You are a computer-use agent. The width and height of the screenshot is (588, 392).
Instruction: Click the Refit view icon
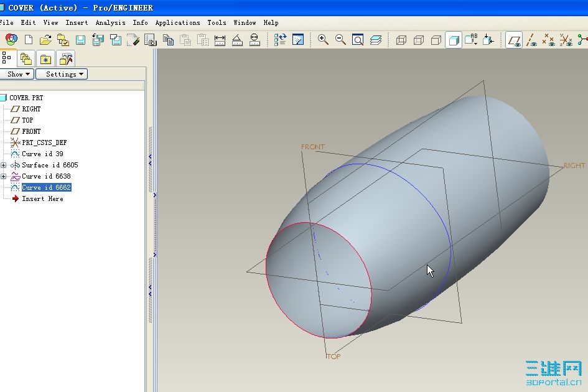[358, 40]
